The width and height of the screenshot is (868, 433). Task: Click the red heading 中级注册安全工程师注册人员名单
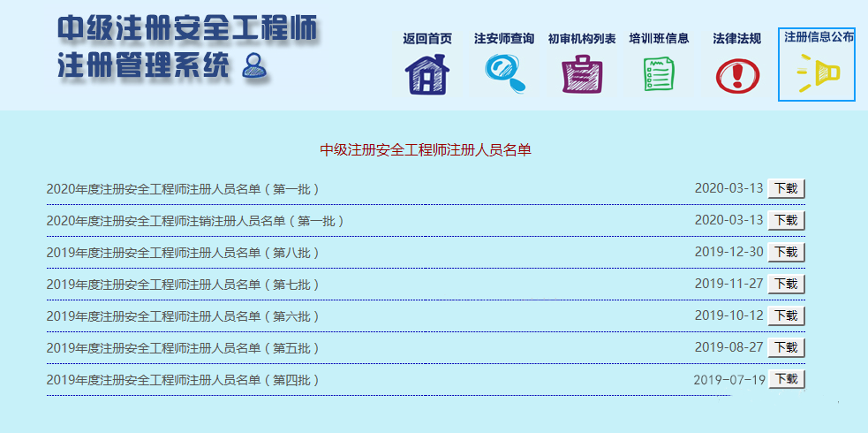coord(426,149)
